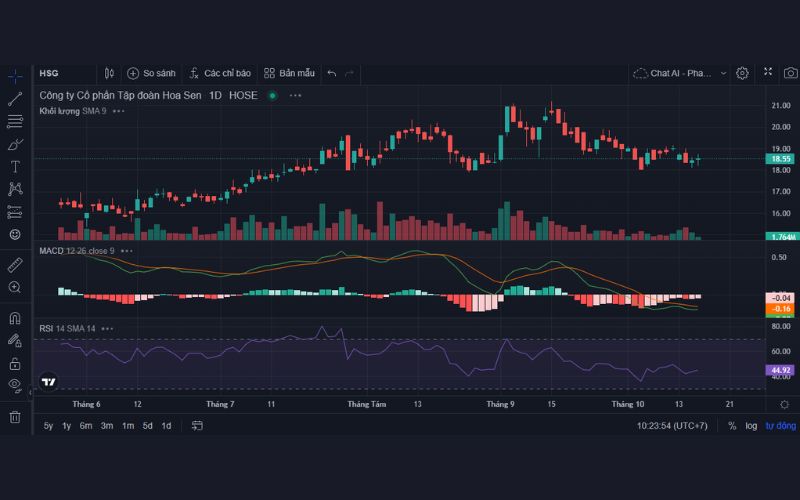The image size is (800, 500).
Task: Click the So sánh compare button
Action: coord(151,73)
